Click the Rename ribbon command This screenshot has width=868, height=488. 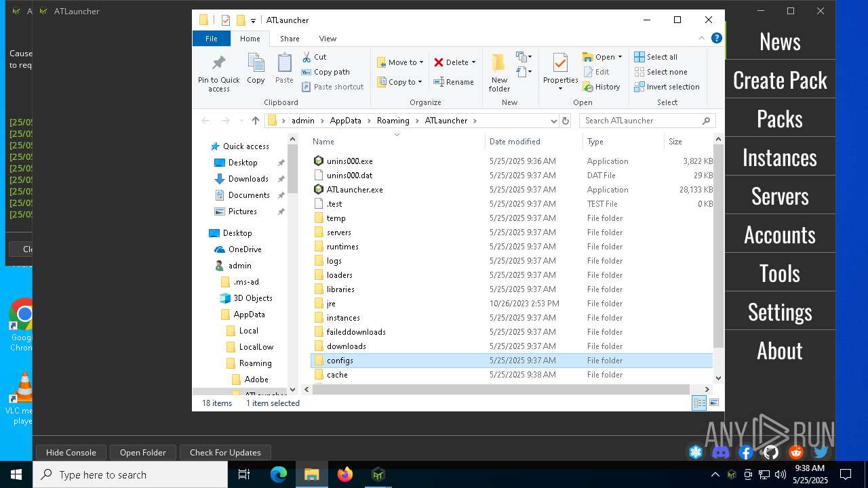coord(454,82)
